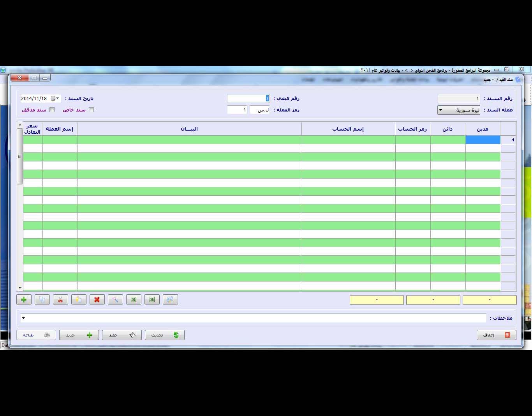Viewport: 532px width, 416px height.
Task: Click the copy rows icon
Action: [42, 299]
